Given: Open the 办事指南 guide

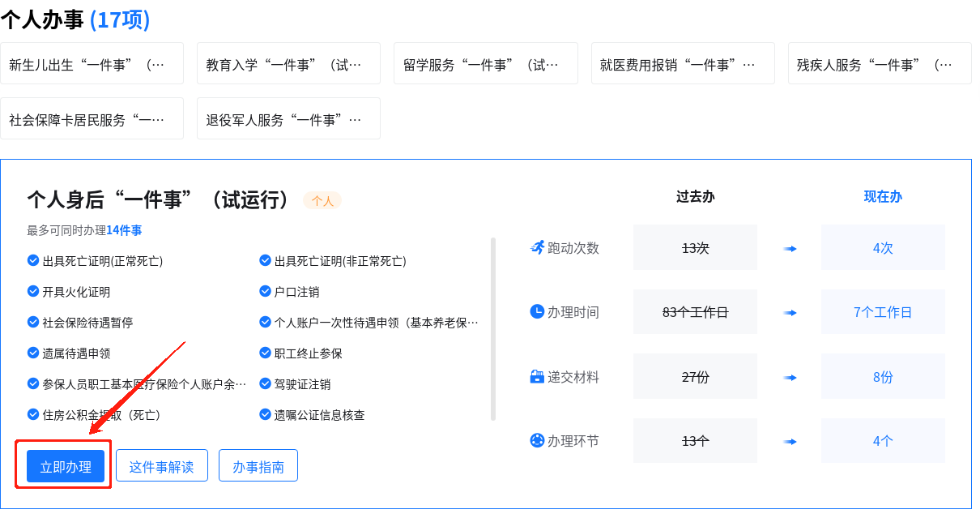Looking at the screenshot, I should [258, 466].
